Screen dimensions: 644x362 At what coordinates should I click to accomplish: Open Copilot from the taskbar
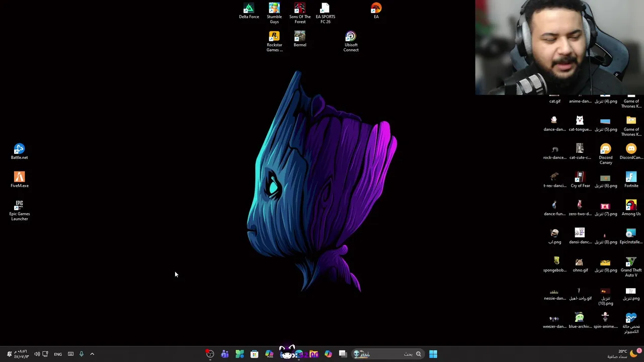(328, 354)
